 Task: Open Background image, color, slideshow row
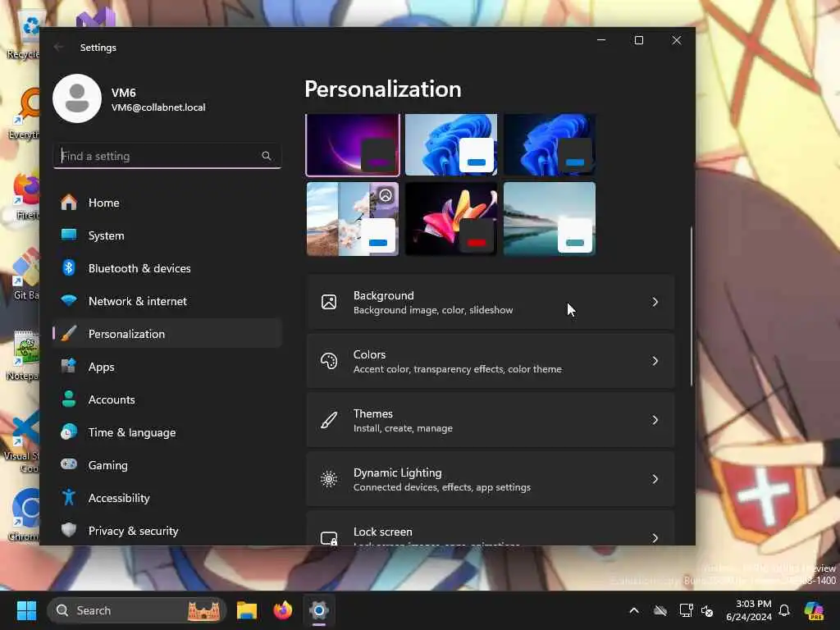(x=491, y=302)
